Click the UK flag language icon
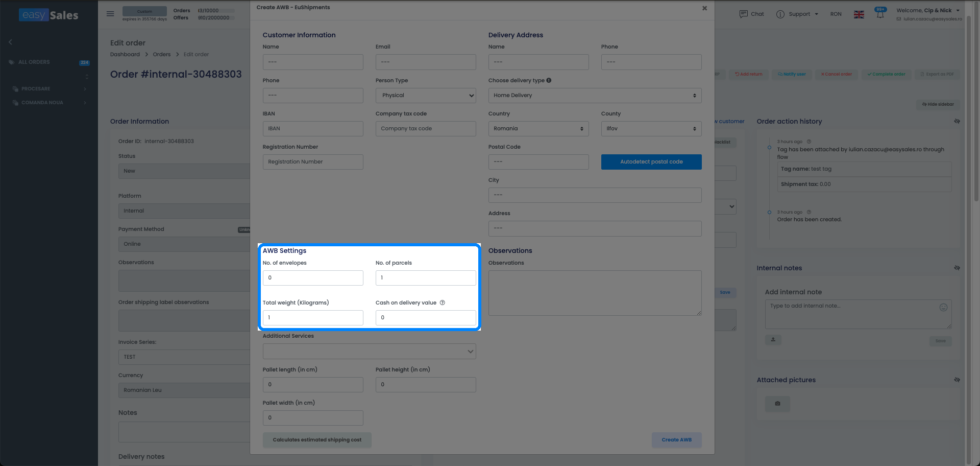980x466 pixels. click(859, 14)
